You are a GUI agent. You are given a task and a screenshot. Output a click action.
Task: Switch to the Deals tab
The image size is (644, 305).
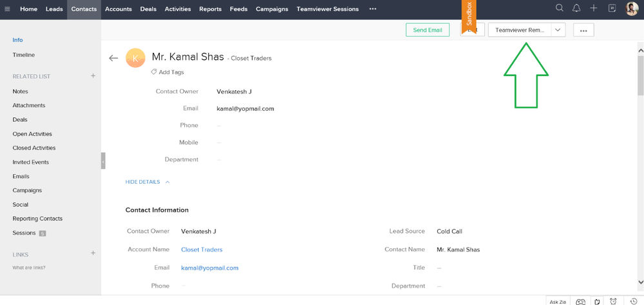click(x=148, y=9)
